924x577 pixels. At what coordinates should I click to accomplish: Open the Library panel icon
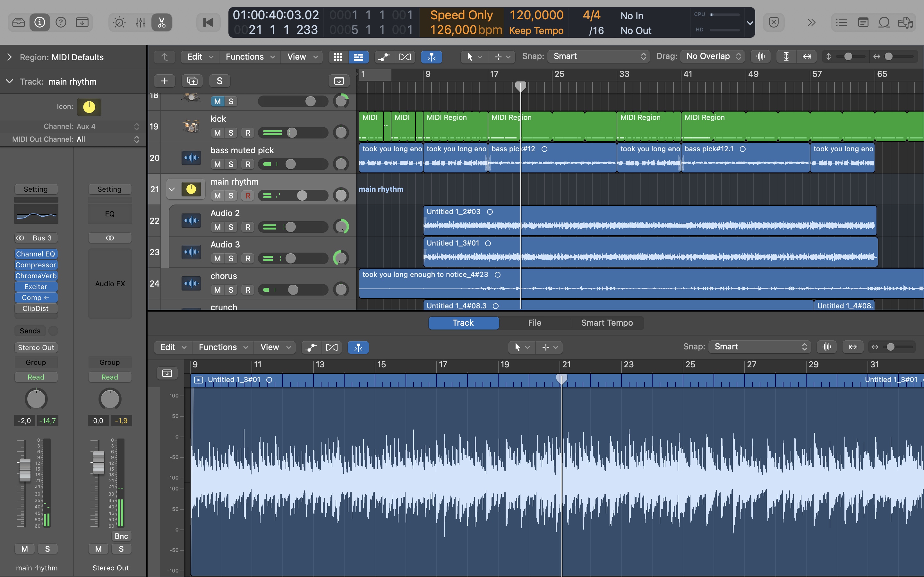18,22
